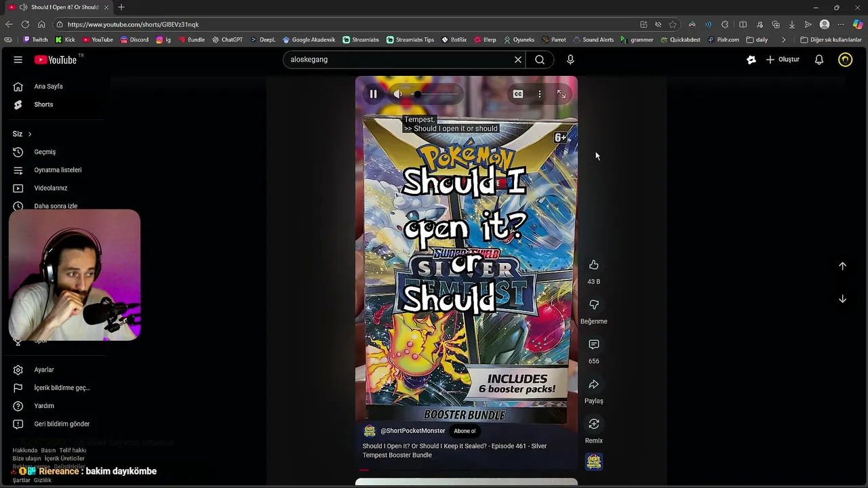The image size is (868, 488).
Task: Like the Short with thumbs up
Action: [594, 265]
